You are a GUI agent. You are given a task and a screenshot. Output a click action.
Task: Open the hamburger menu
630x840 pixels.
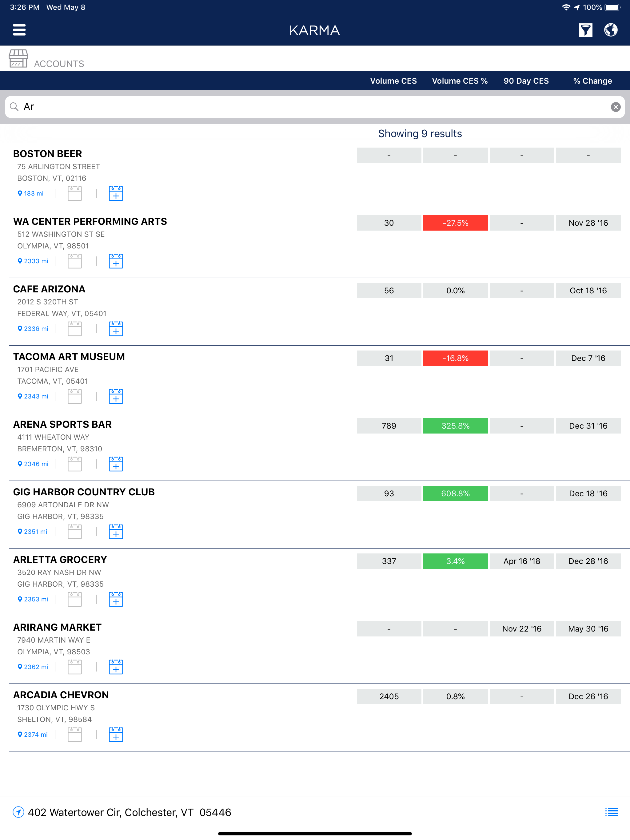coord(19,30)
